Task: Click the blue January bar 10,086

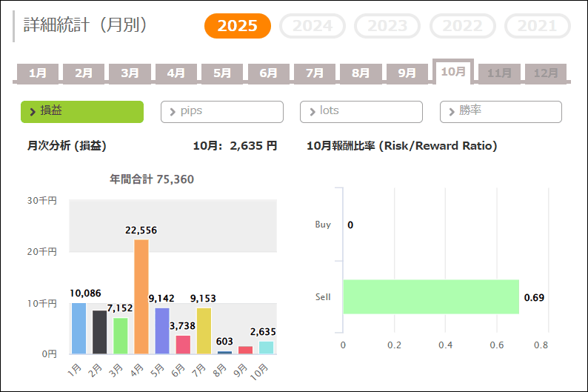Action: click(78, 328)
